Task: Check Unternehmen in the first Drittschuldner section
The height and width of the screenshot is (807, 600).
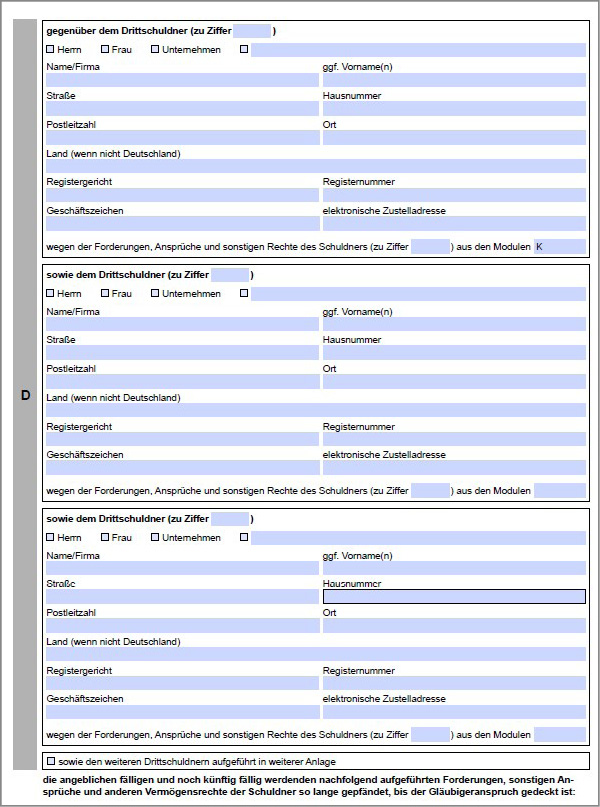Action: [155, 49]
